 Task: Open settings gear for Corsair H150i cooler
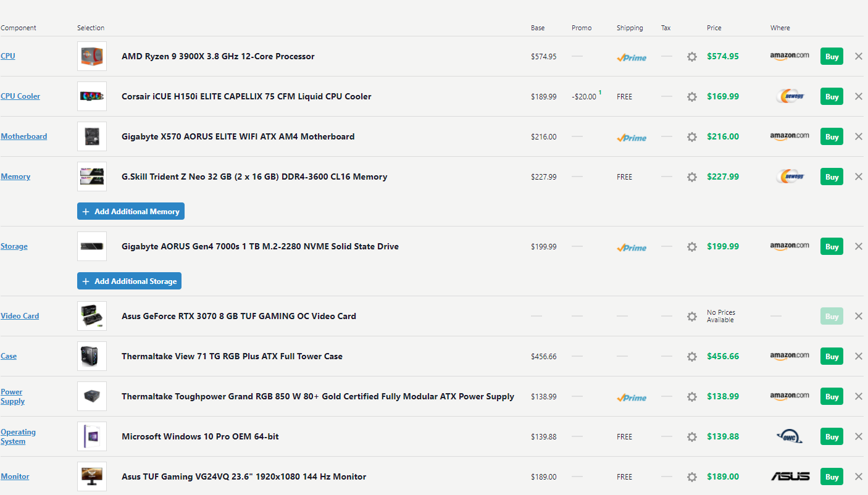pos(692,97)
